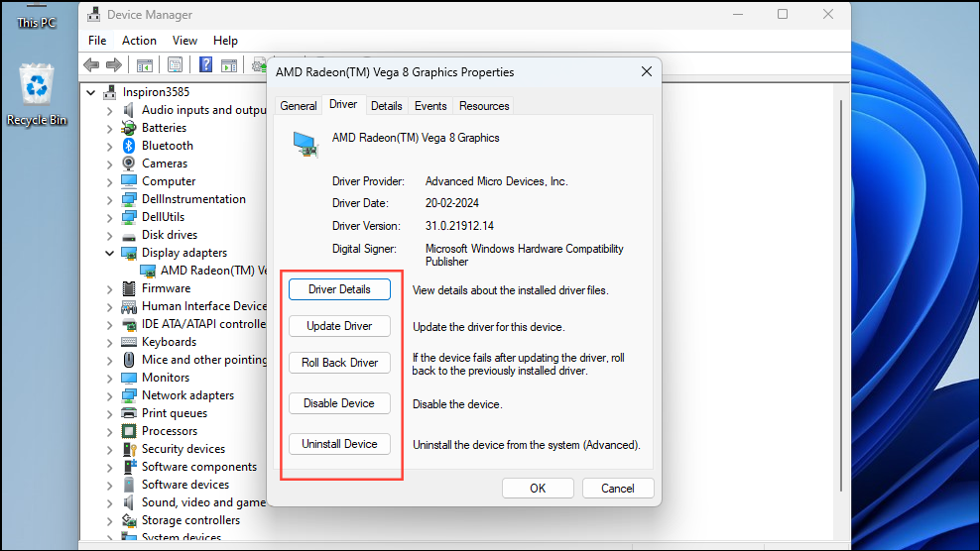980x551 pixels.
Task: Expand the Batteries node chevron
Action: point(109,128)
